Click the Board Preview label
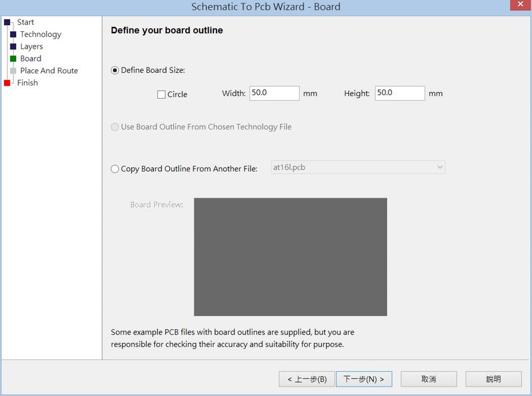The width and height of the screenshot is (532, 396). 157,205
